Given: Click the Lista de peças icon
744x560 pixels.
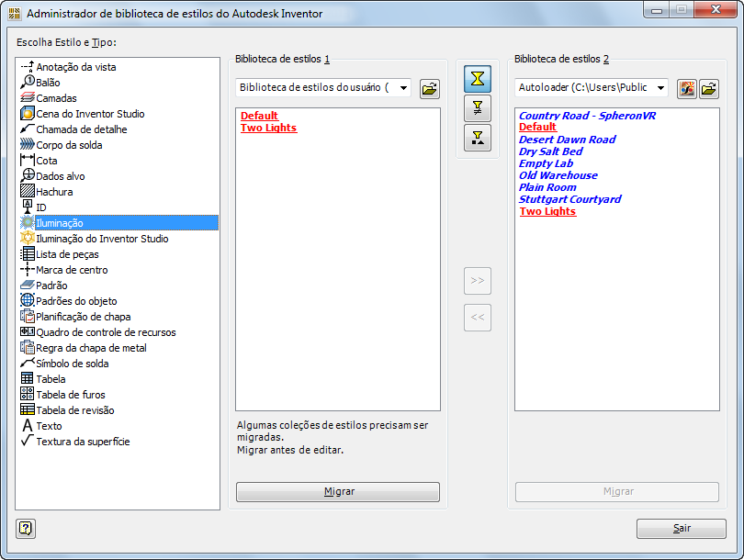Looking at the screenshot, I should pyautogui.click(x=28, y=253).
